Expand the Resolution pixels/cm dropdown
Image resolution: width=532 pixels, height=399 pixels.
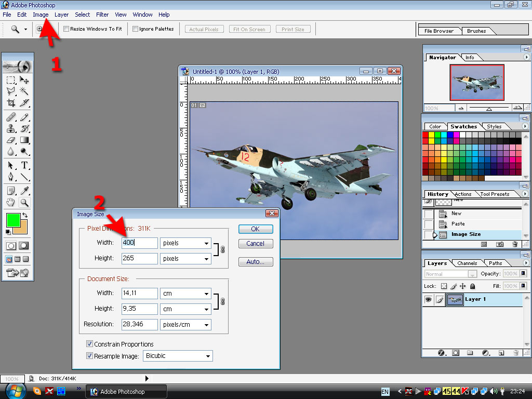185,325
